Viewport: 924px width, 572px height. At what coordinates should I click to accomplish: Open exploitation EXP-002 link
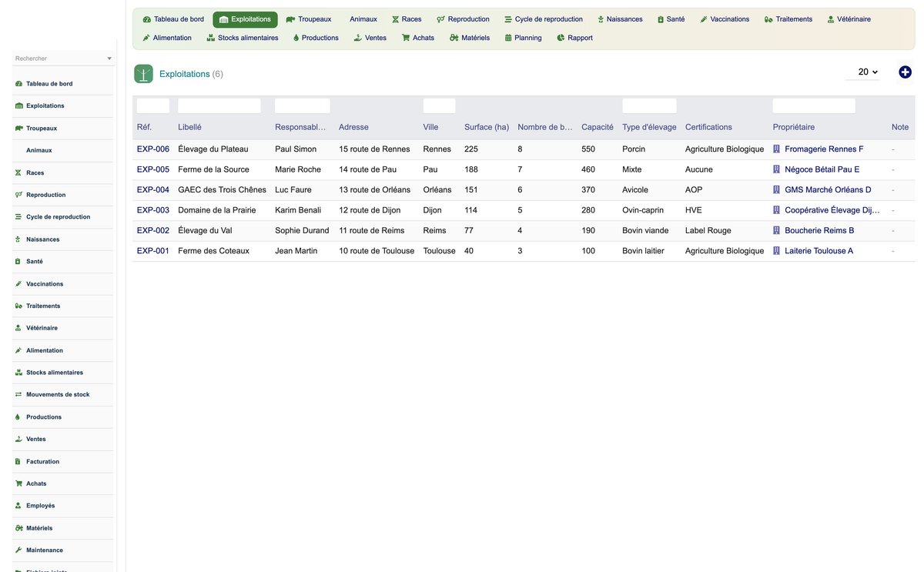click(153, 230)
